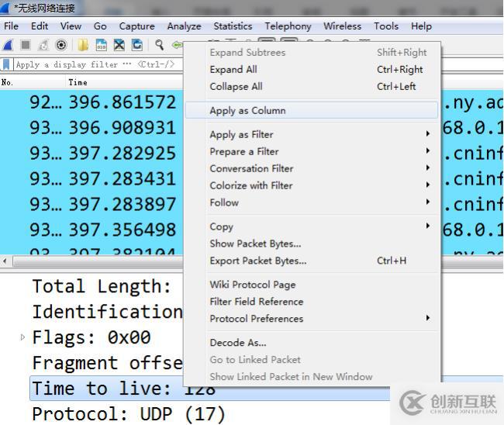504x425 pixels.
Task: Select packet row with time 397.283897
Action: pyautogui.click(x=91, y=204)
